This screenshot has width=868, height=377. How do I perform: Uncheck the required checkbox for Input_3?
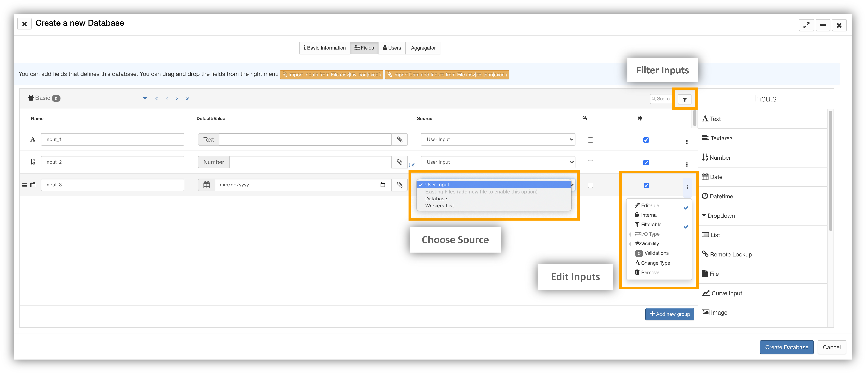tap(646, 185)
